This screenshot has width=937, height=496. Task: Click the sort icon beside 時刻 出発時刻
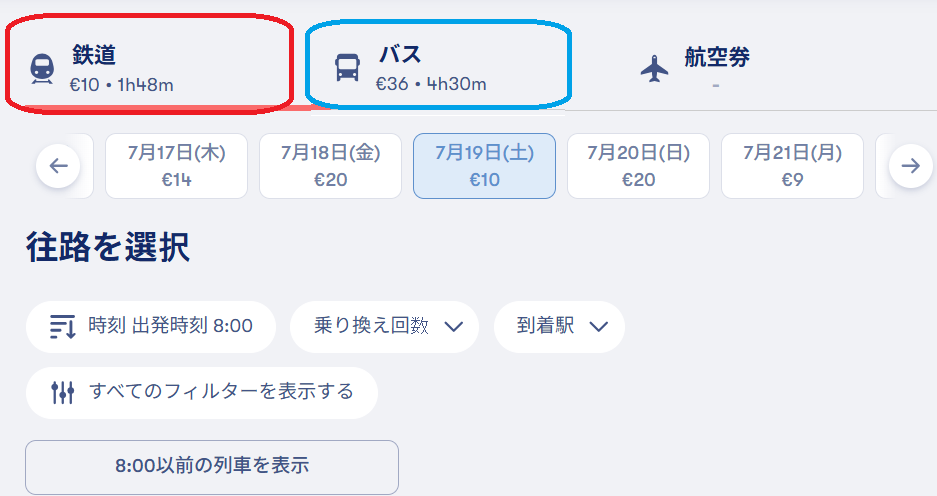click(63, 327)
